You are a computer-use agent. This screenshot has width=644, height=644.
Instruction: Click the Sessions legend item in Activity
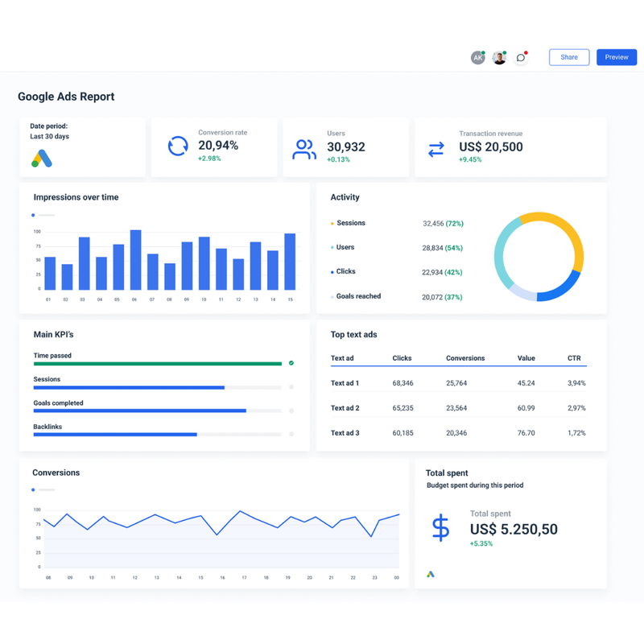[x=350, y=223]
